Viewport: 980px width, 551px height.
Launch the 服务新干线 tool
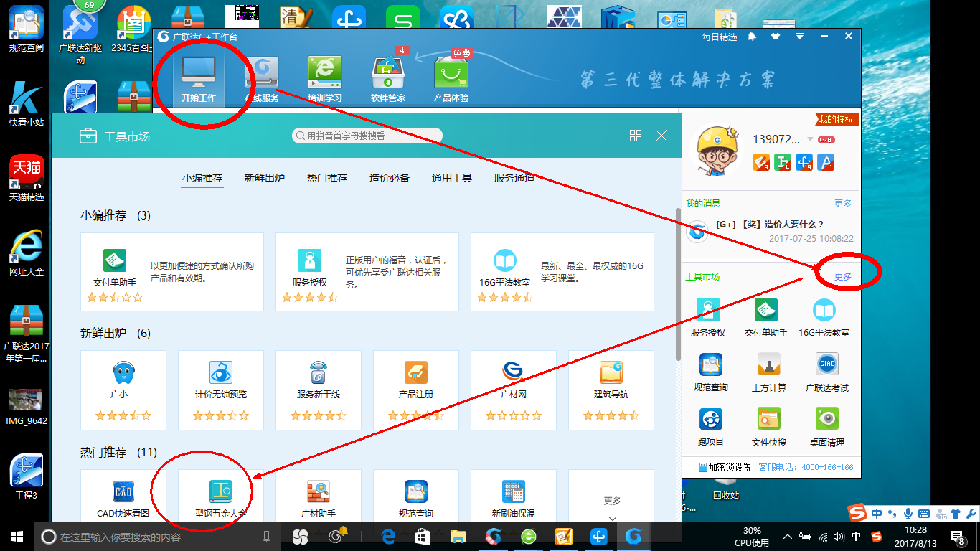tap(319, 390)
